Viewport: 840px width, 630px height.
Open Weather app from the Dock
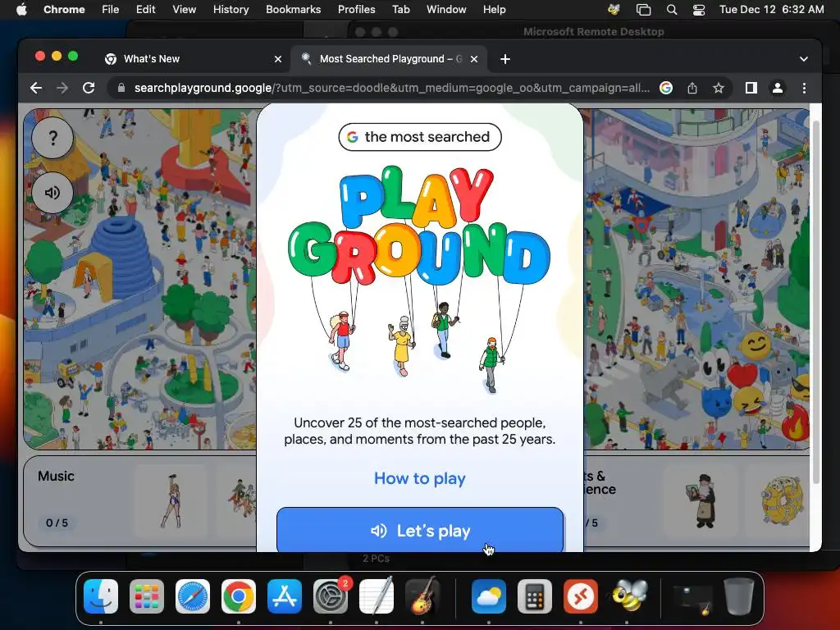click(x=489, y=596)
